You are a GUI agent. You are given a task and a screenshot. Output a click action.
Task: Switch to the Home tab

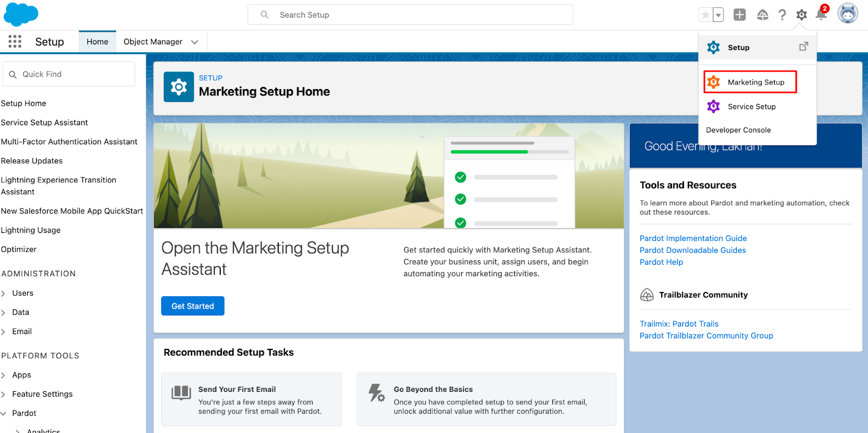(98, 42)
